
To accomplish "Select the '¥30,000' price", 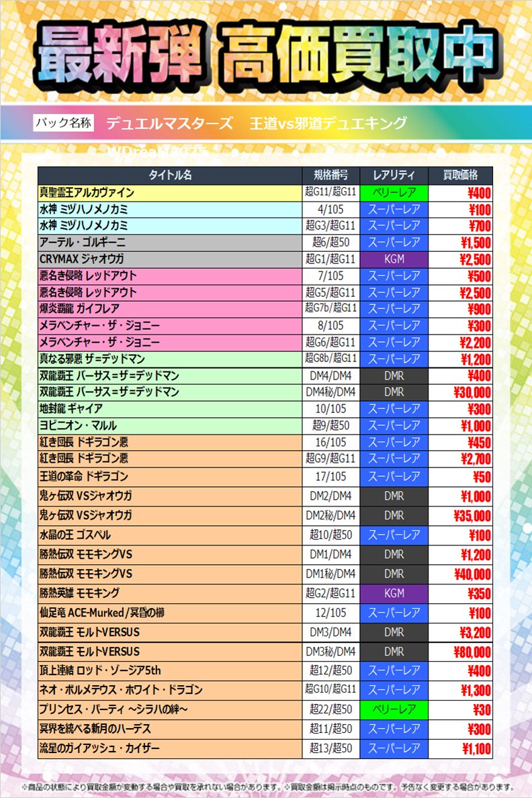I will click(472, 392).
